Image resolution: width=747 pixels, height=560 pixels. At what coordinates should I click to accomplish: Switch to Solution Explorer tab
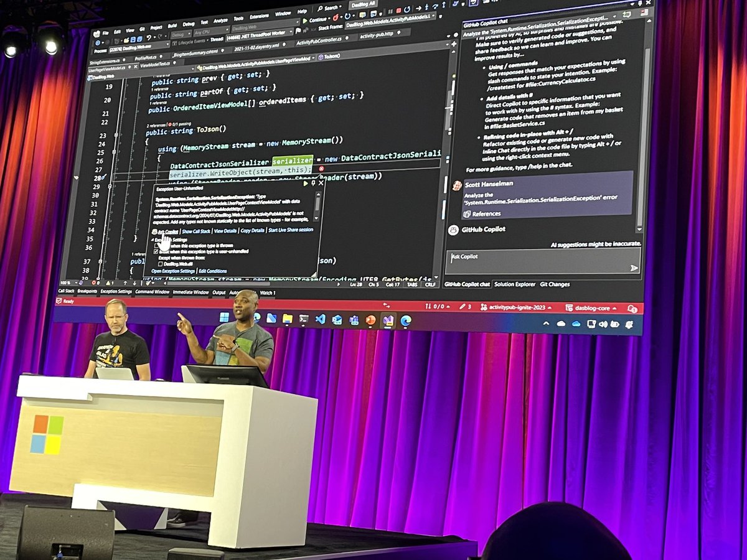point(515,284)
